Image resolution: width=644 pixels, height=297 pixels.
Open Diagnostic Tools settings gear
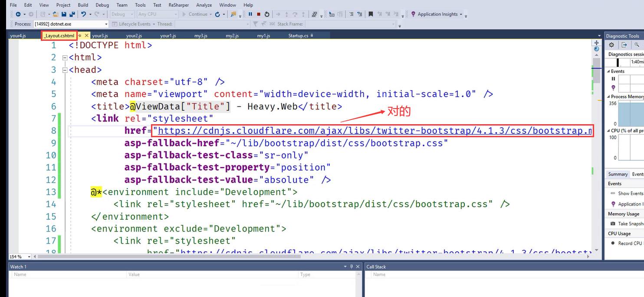click(611, 45)
